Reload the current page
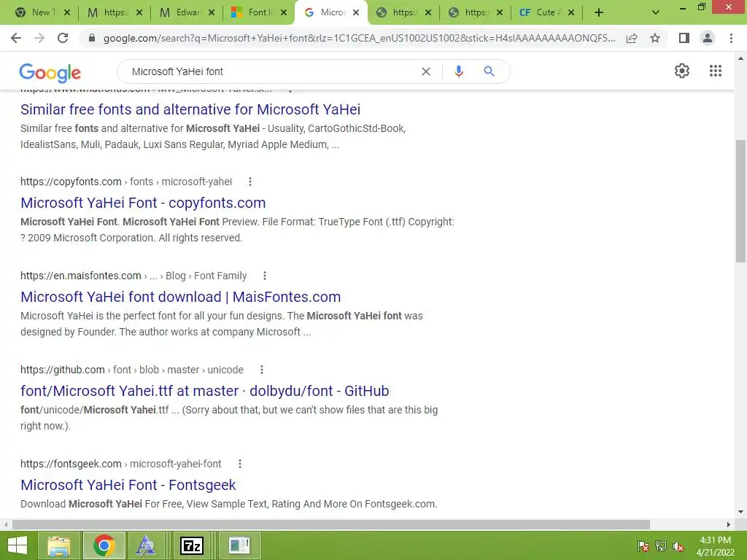The width and height of the screenshot is (747, 560). coord(63,38)
